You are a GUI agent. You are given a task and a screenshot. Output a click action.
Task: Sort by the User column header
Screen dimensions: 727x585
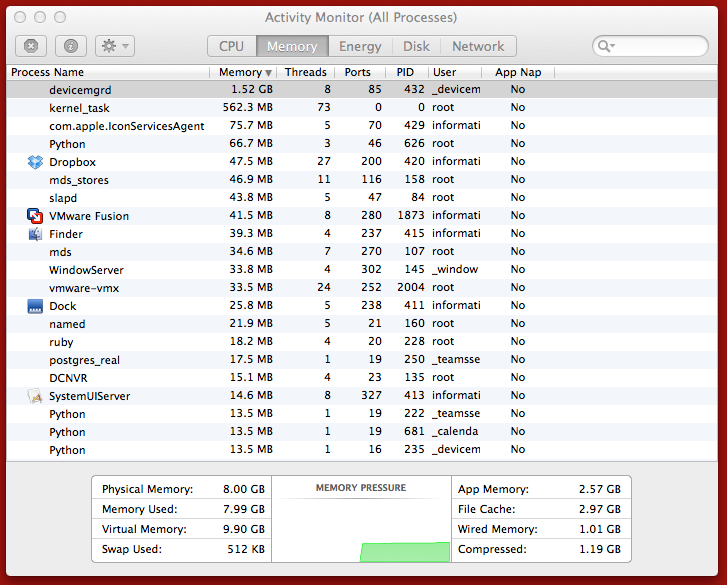pos(454,72)
